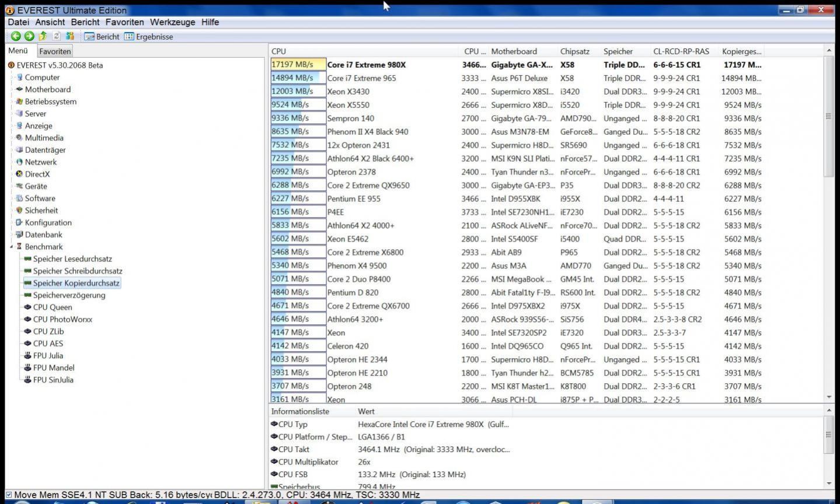Viewport: 840px width, 504px height.
Task: Collapse the Benchmark tree node
Action: point(11,247)
